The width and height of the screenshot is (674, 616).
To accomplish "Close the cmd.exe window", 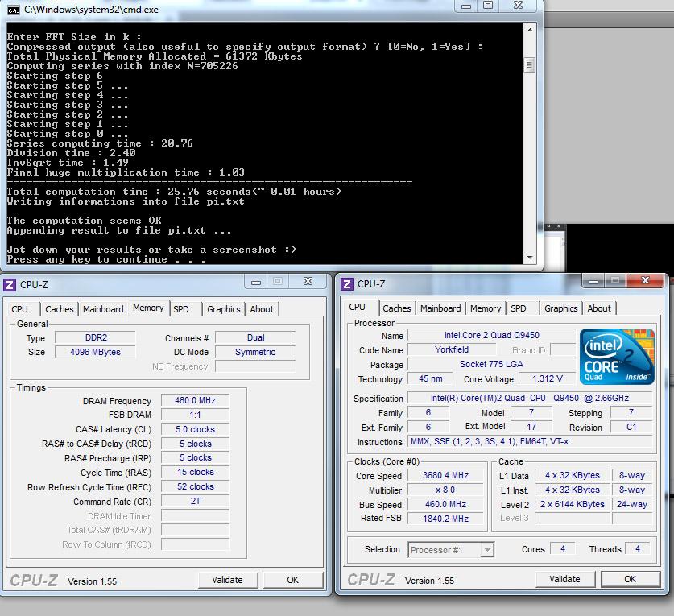I will [518, 6].
